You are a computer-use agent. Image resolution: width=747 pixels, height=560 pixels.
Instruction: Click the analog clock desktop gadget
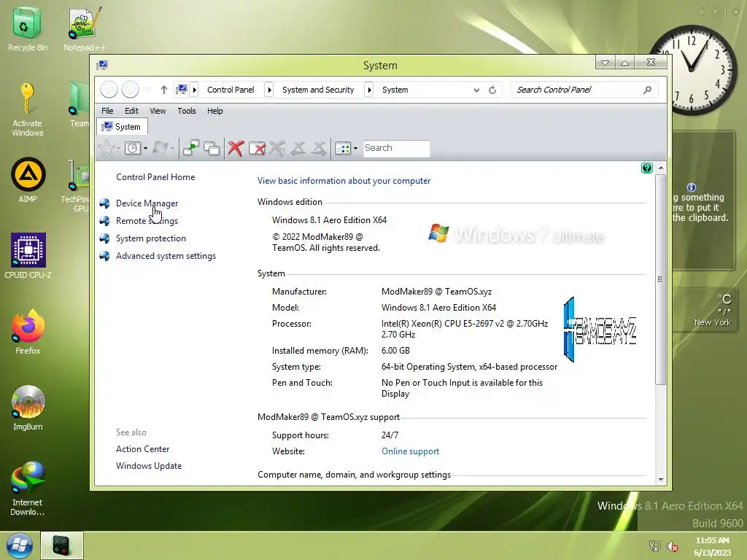(x=692, y=70)
